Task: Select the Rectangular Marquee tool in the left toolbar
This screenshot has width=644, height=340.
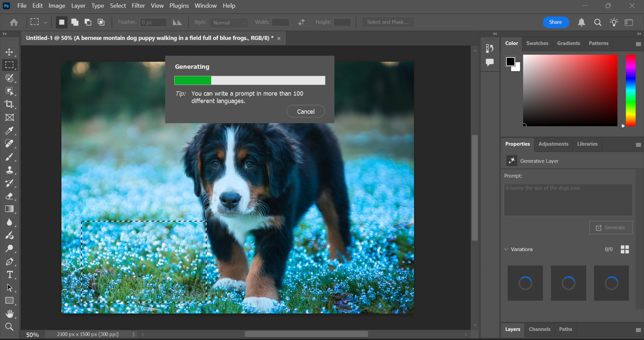Action: (x=10, y=65)
